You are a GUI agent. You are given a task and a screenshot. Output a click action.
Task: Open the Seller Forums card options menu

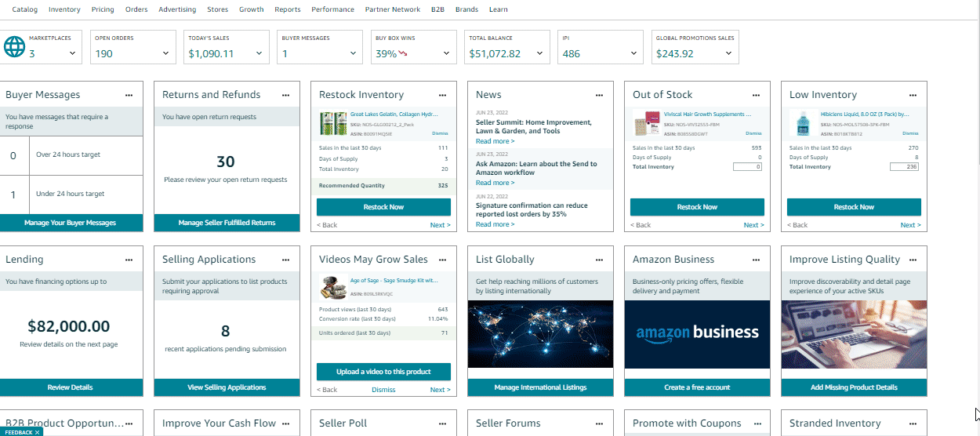[x=600, y=423]
